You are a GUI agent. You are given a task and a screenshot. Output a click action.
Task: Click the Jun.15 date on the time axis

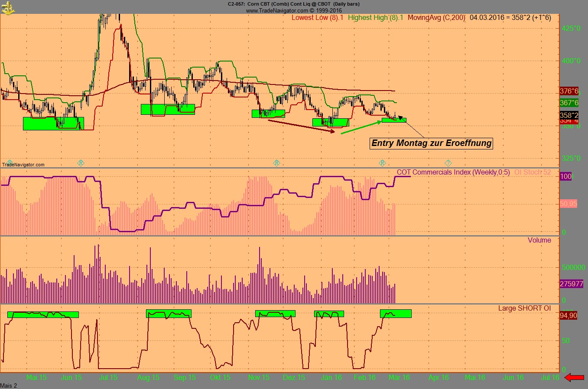tap(71, 377)
